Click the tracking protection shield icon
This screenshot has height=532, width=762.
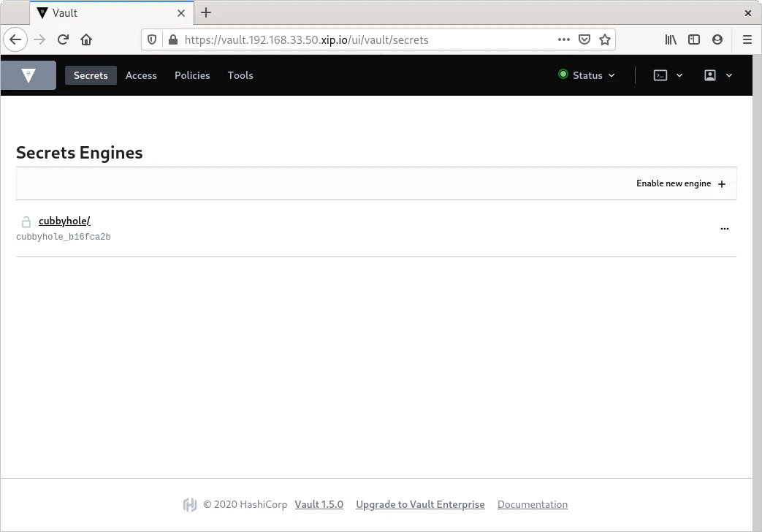152,40
